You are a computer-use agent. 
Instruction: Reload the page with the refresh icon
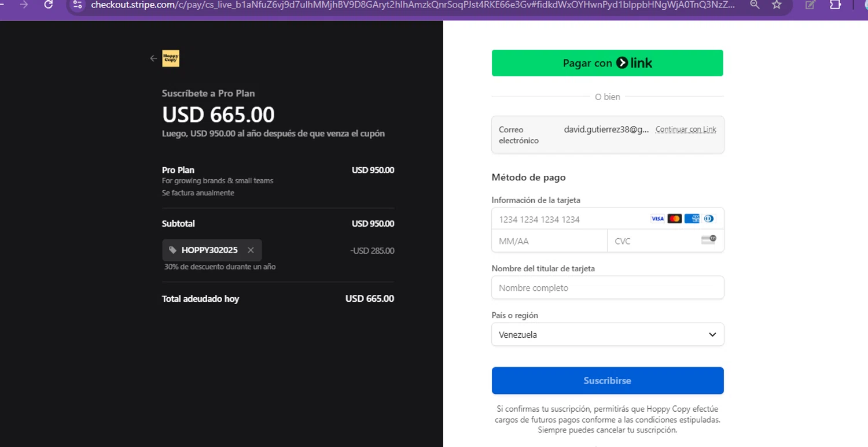click(49, 5)
